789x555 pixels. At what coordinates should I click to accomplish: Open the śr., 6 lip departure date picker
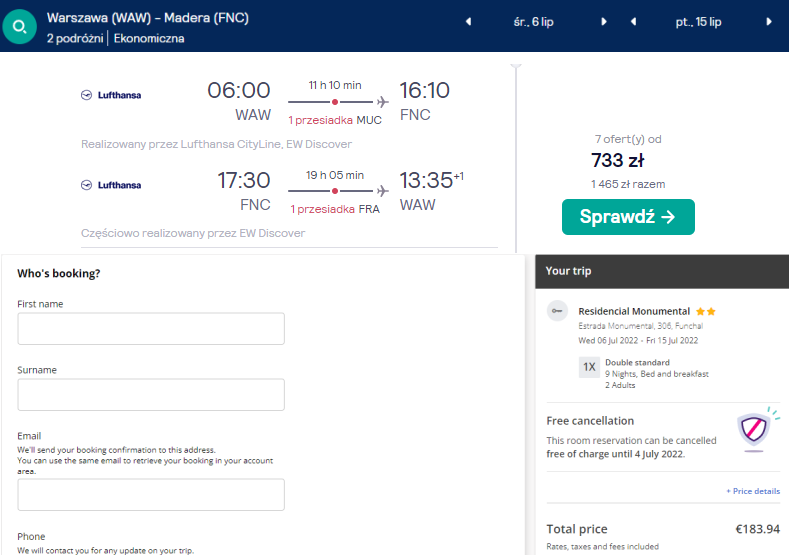pos(536,22)
